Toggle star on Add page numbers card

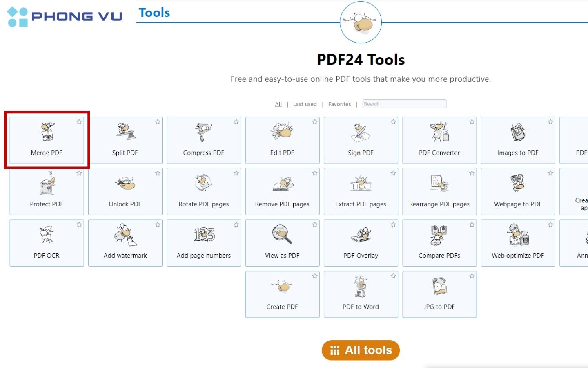pos(236,224)
